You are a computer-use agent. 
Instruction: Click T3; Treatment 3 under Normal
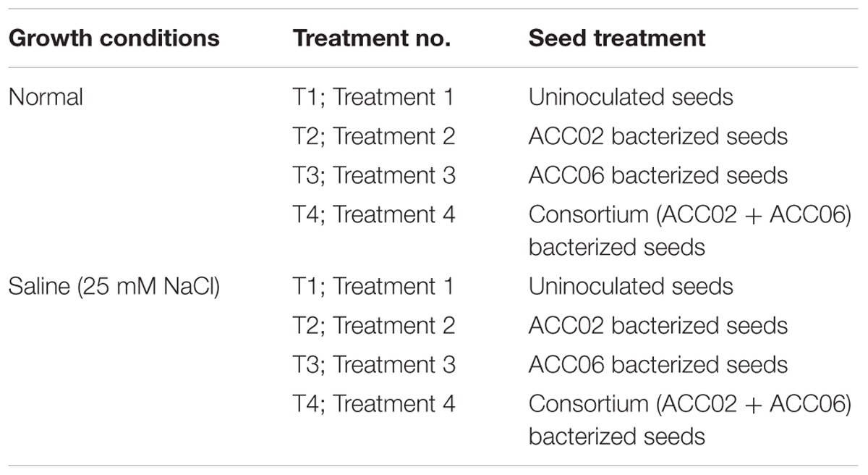click(x=374, y=175)
